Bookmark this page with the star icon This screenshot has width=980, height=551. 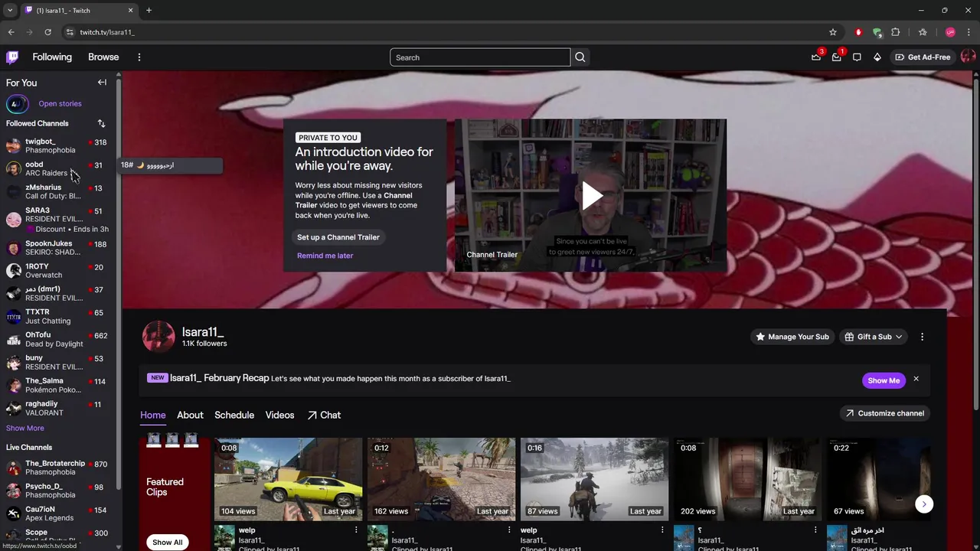pyautogui.click(x=833, y=32)
